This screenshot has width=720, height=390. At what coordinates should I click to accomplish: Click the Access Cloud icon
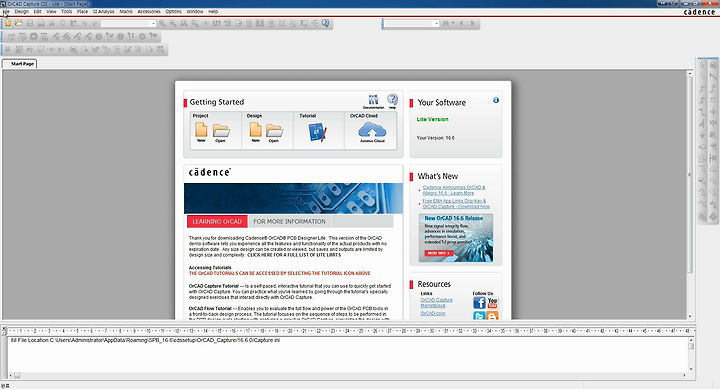(x=372, y=130)
